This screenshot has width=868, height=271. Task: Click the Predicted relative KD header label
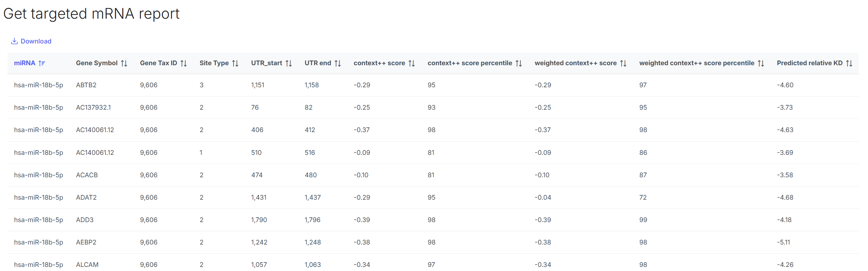[810, 63]
